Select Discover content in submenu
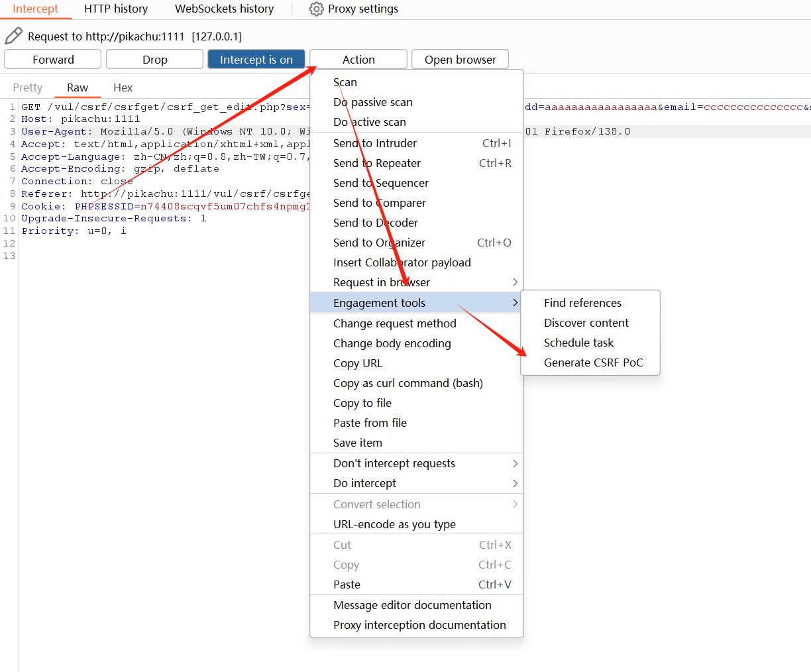The width and height of the screenshot is (811, 672). (x=590, y=323)
